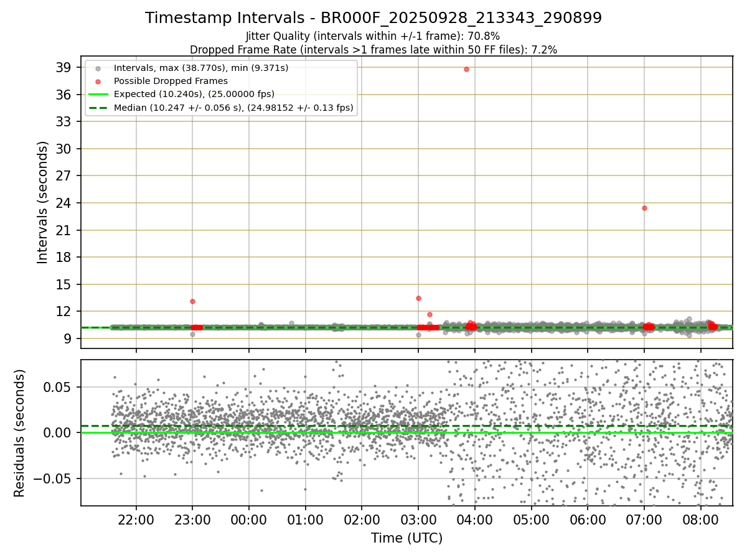Click the Intervals max/min legend entry
This screenshot has height=560, width=747.
201,67
